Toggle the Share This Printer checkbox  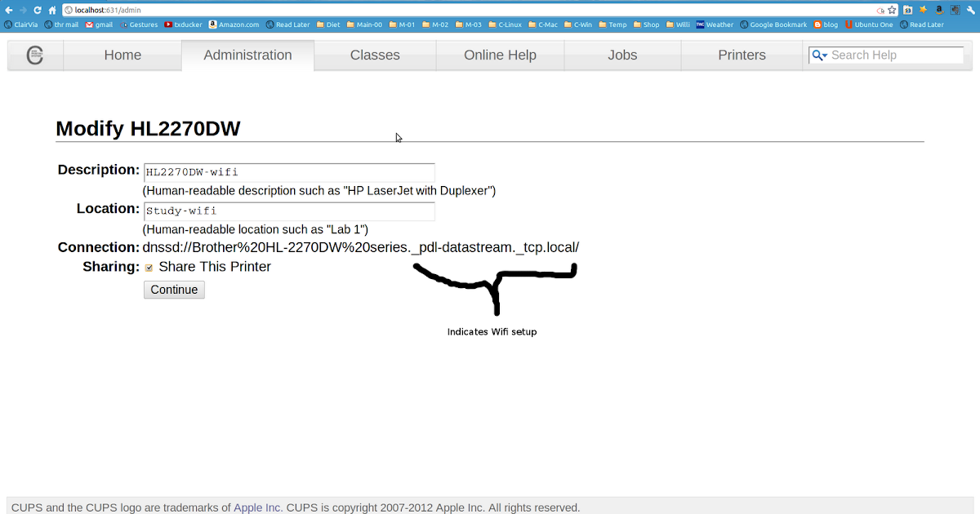pos(149,268)
